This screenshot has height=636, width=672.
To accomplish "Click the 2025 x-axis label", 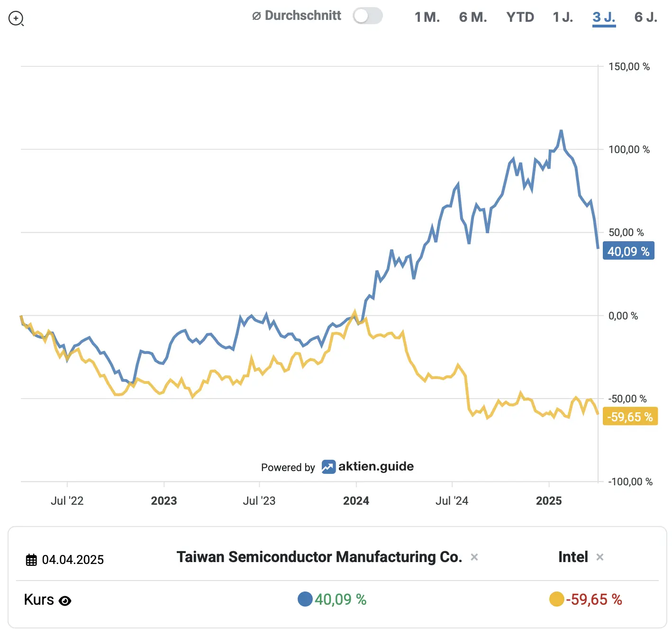I will coord(549,501).
